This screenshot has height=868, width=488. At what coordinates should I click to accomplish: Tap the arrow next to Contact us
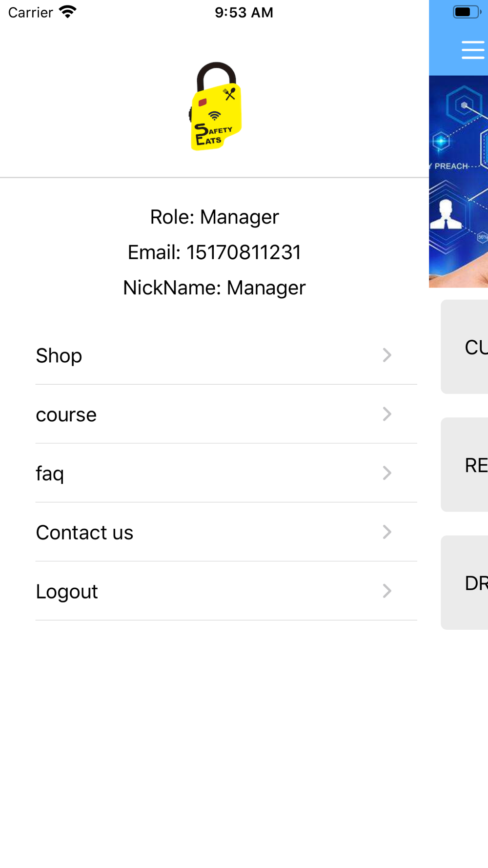coord(387,532)
